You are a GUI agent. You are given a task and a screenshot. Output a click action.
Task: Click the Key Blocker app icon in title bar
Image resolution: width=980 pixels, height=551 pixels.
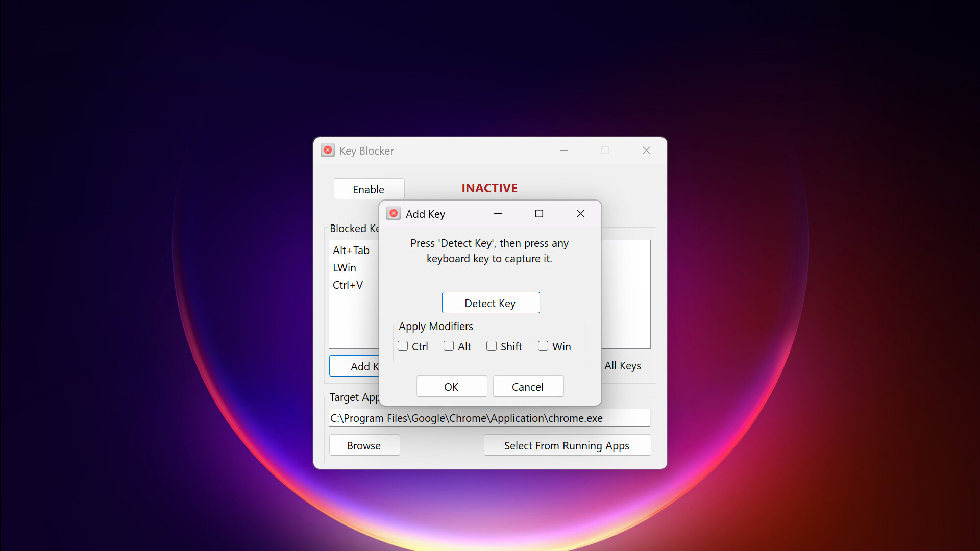[328, 150]
